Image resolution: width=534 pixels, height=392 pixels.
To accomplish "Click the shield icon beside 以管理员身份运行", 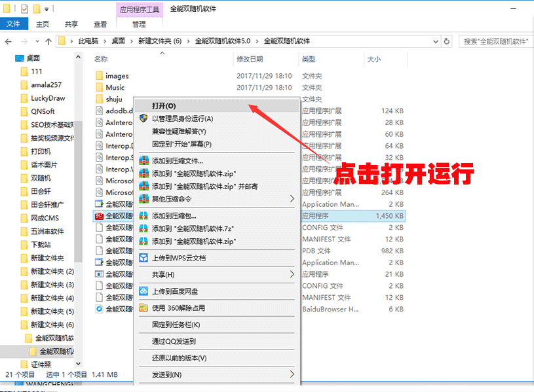I will point(143,118).
